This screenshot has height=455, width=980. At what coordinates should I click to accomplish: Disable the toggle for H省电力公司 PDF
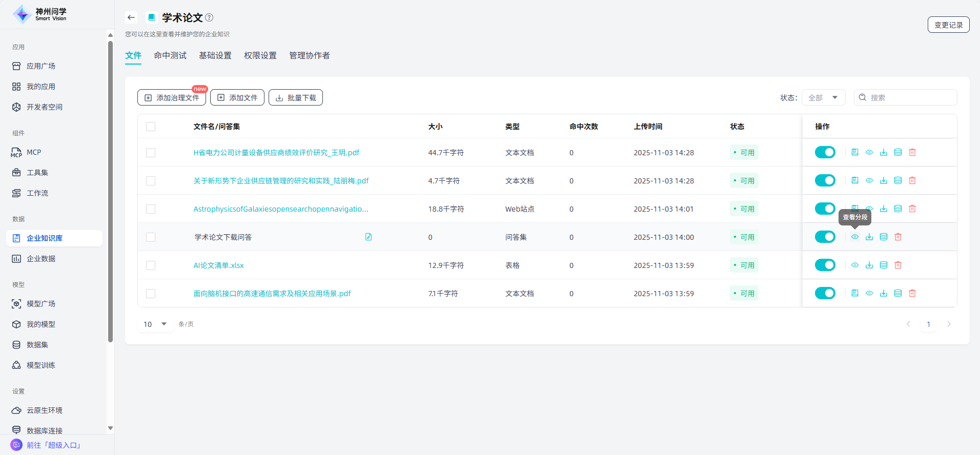pyautogui.click(x=825, y=152)
